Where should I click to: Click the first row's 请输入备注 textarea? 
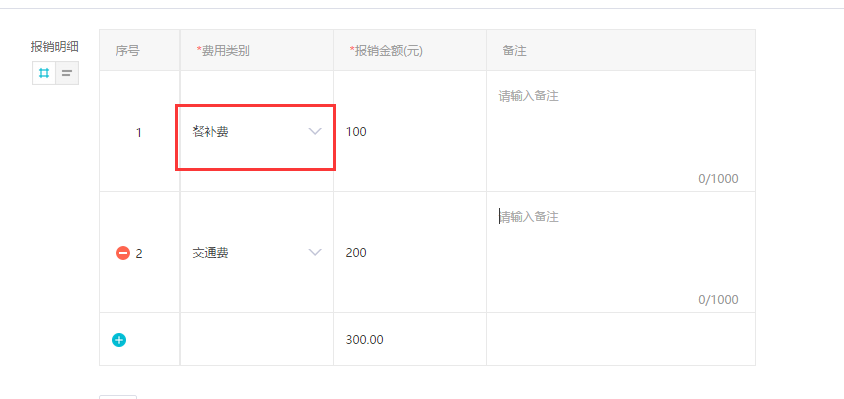tap(621, 131)
